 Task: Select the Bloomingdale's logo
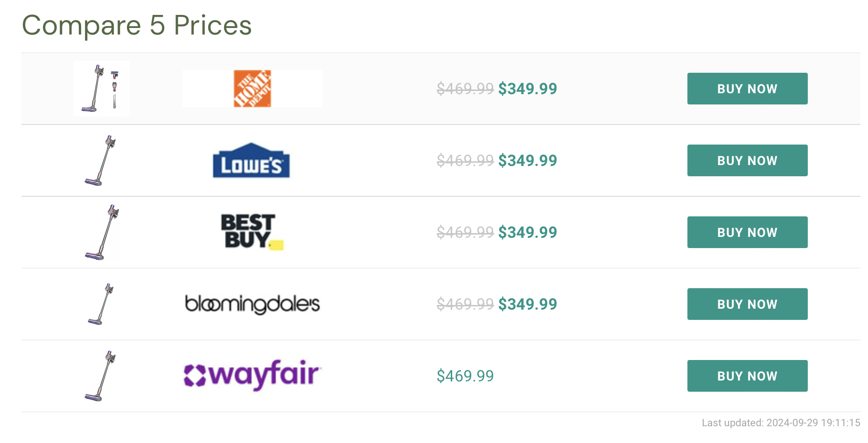pyautogui.click(x=252, y=304)
